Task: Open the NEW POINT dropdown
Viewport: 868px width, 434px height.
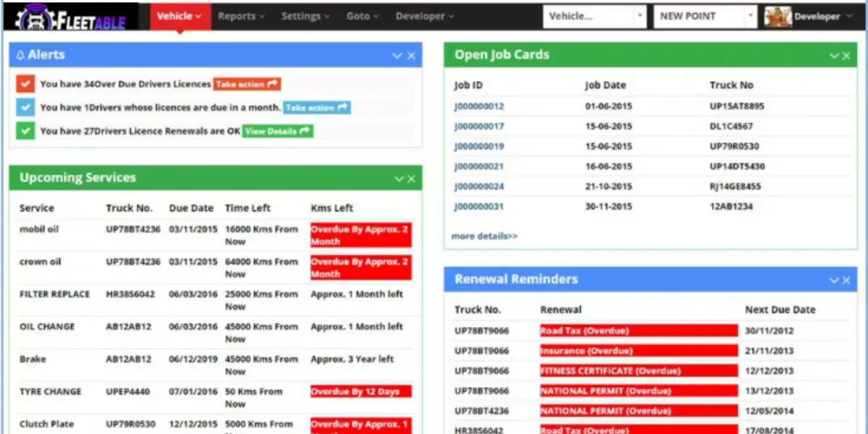Action: click(x=705, y=16)
